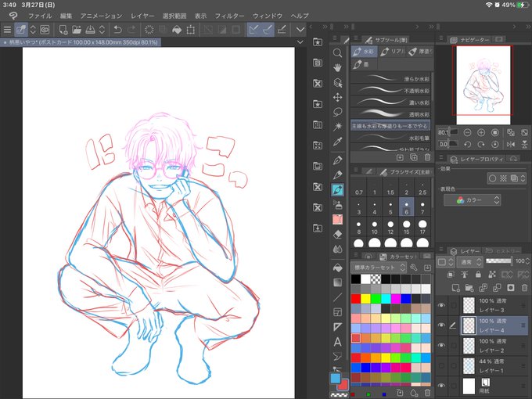The height and width of the screenshot is (399, 532).
Task: Open アニメーション menu
Action: pyautogui.click(x=101, y=16)
